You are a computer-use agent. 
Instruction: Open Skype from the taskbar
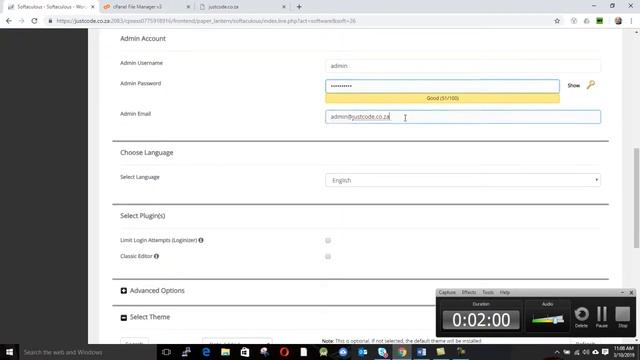(x=382, y=352)
